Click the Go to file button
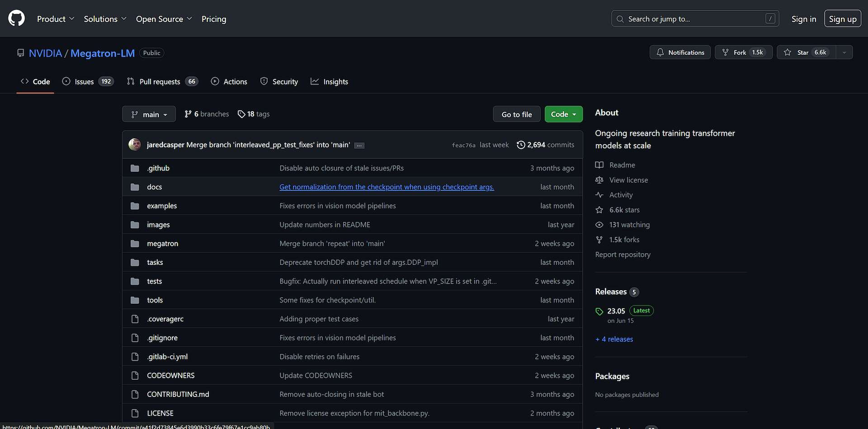 pyautogui.click(x=517, y=114)
